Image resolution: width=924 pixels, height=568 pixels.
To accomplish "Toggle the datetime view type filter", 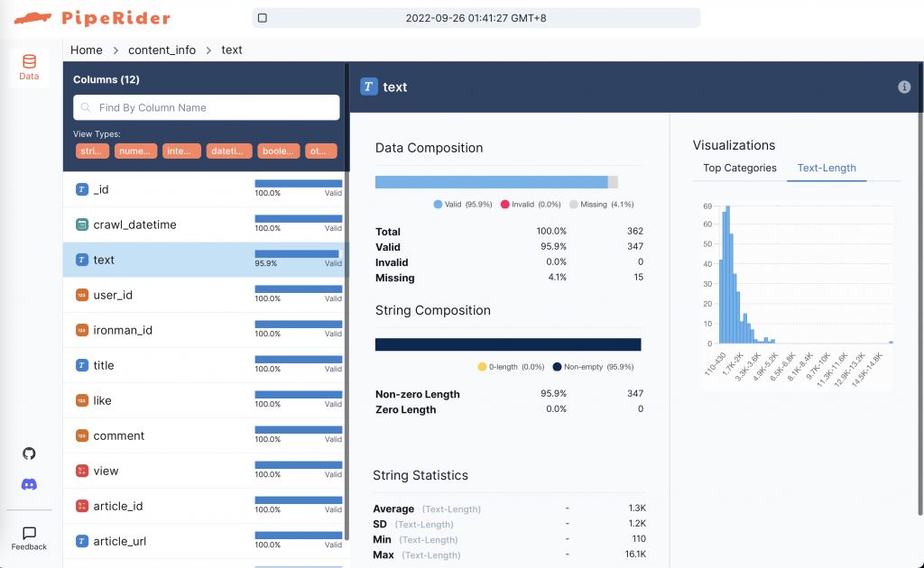I will 229,151.
